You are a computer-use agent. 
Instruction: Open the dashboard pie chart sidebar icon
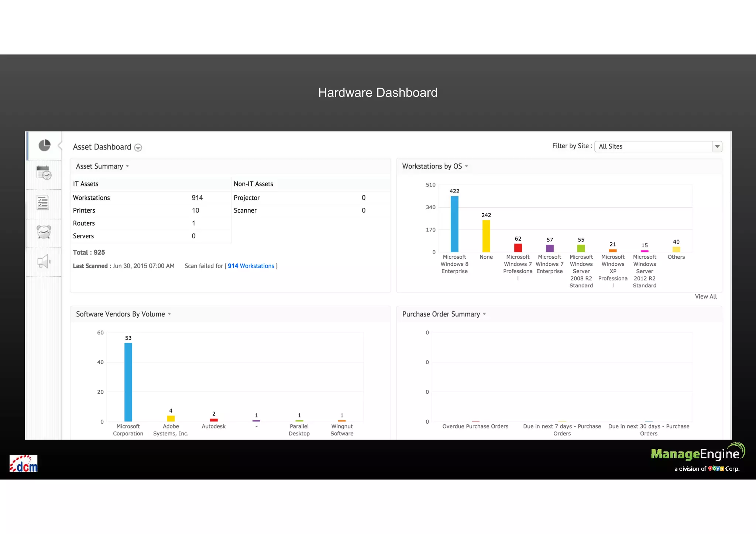click(45, 145)
